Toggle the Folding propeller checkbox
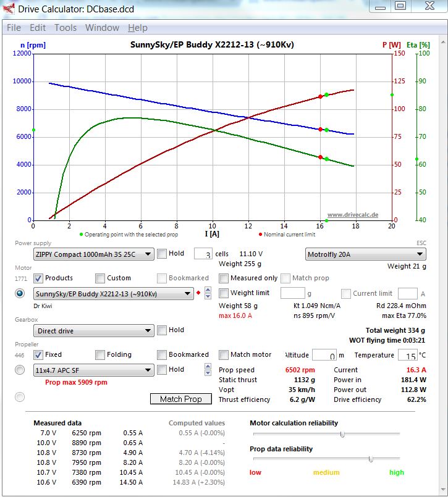 [100, 355]
